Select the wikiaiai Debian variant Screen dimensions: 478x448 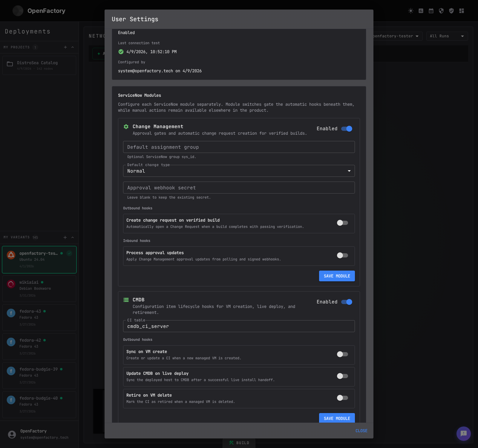(39, 288)
